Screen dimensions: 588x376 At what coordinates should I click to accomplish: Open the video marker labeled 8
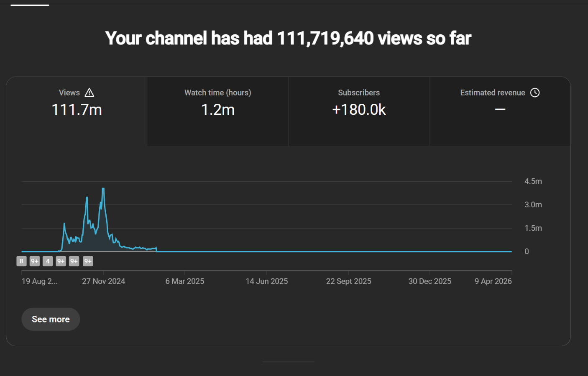(x=21, y=261)
